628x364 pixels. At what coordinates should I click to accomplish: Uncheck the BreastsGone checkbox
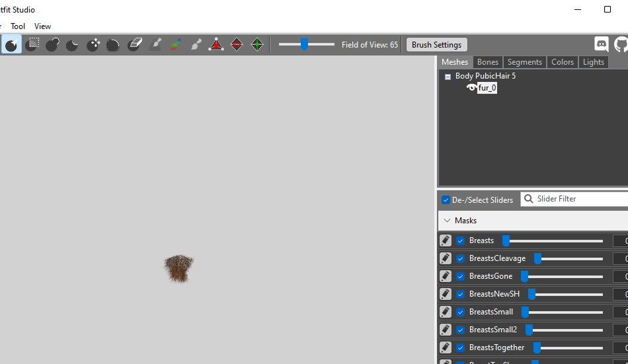coord(461,276)
